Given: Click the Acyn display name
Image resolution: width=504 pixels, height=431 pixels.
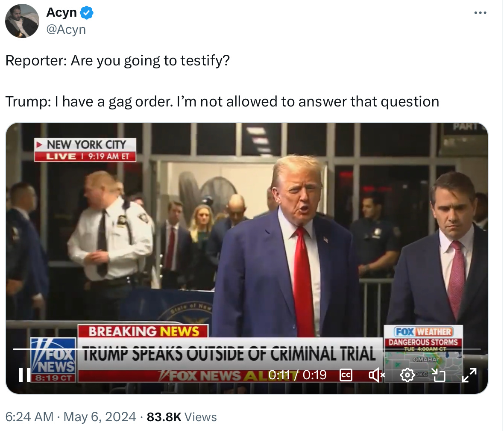Looking at the screenshot, I should pyautogui.click(x=62, y=13).
